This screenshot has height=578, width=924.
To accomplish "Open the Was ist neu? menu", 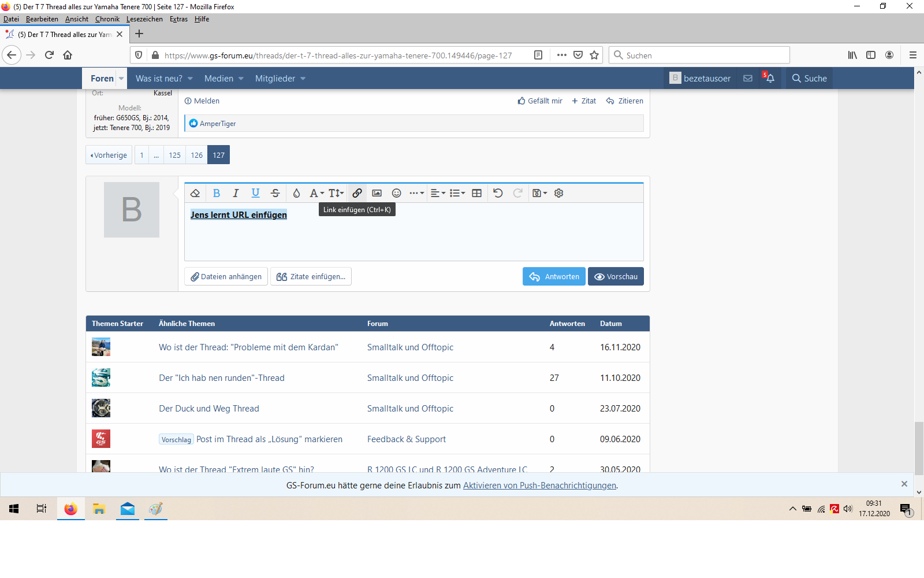I will (164, 79).
